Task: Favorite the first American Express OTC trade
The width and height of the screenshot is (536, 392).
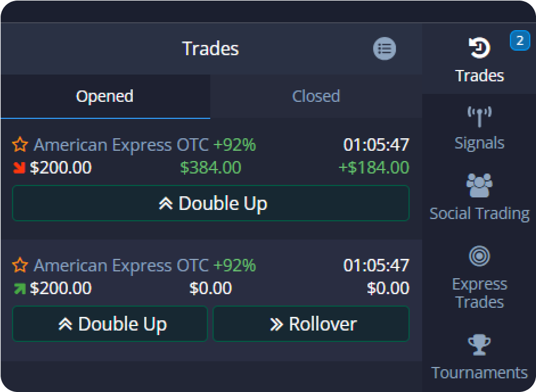Action: (x=20, y=145)
